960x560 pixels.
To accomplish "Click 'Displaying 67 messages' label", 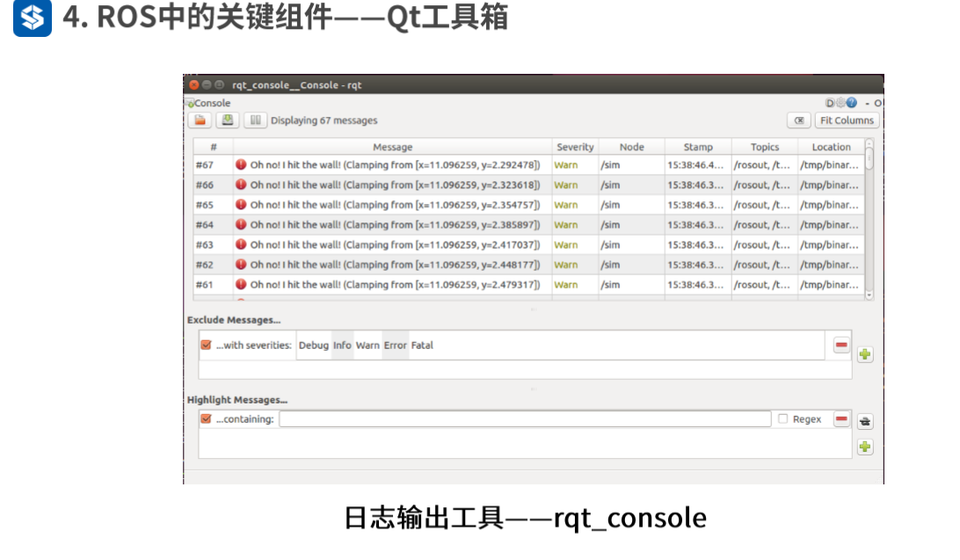I will (x=324, y=120).
